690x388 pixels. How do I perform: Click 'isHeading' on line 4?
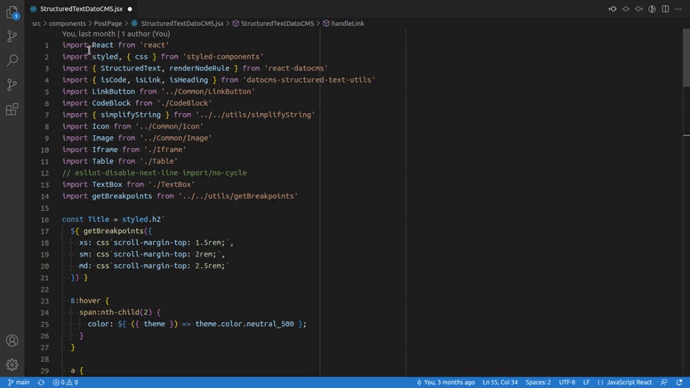(189, 80)
